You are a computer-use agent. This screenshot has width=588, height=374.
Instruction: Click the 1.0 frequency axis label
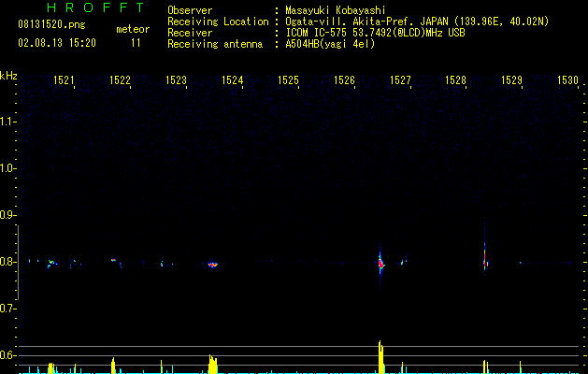point(7,168)
